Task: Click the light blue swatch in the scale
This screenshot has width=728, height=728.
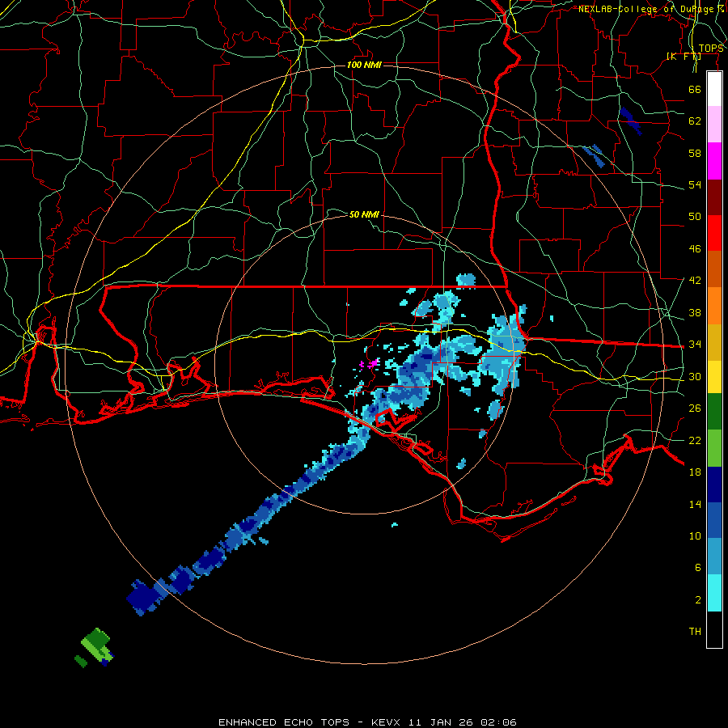Action: (x=714, y=557)
